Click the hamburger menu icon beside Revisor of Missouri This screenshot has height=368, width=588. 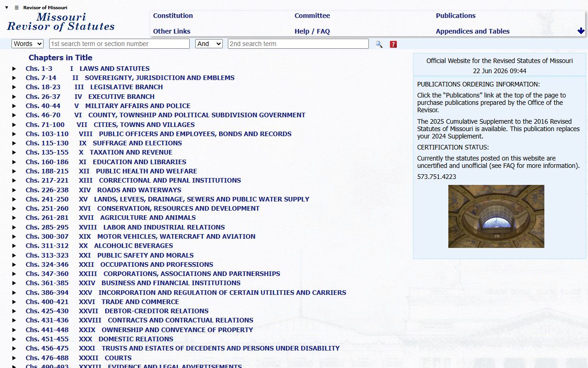[x=17, y=8]
